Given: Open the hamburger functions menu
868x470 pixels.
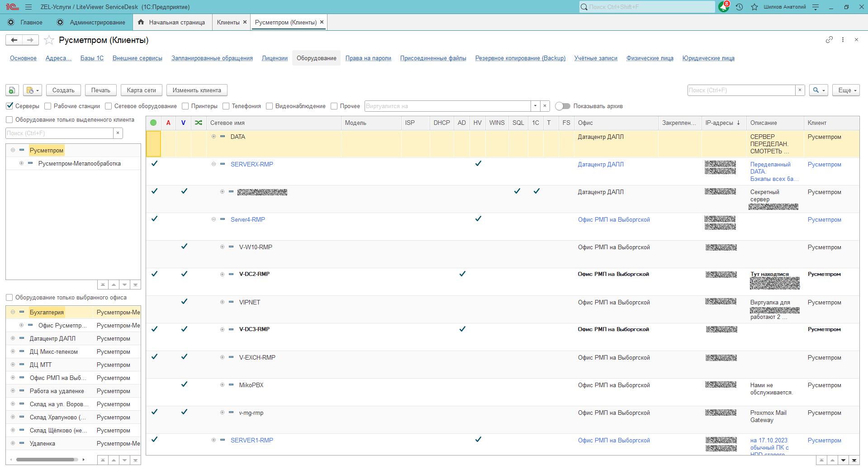Looking at the screenshot, I should coord(28,7).
